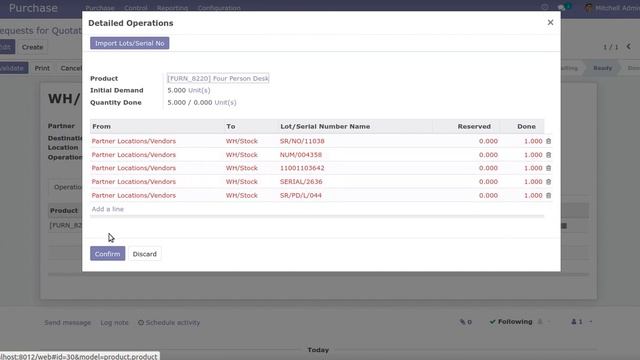Delete the NUM/004358 line via trash icon

548,155
